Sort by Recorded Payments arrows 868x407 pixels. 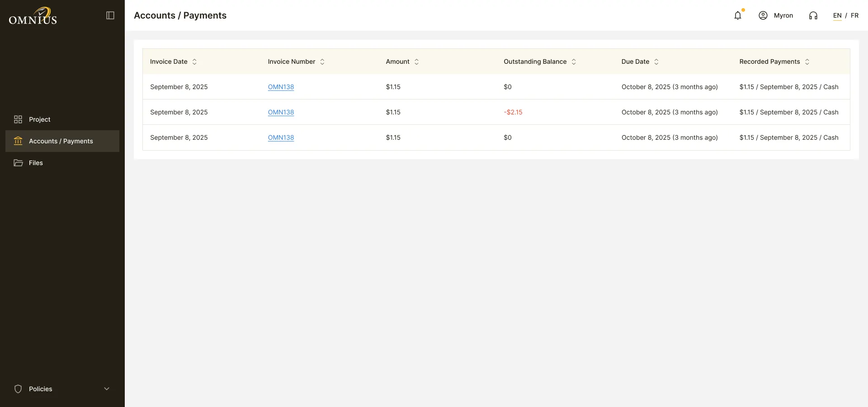[807, 62]
